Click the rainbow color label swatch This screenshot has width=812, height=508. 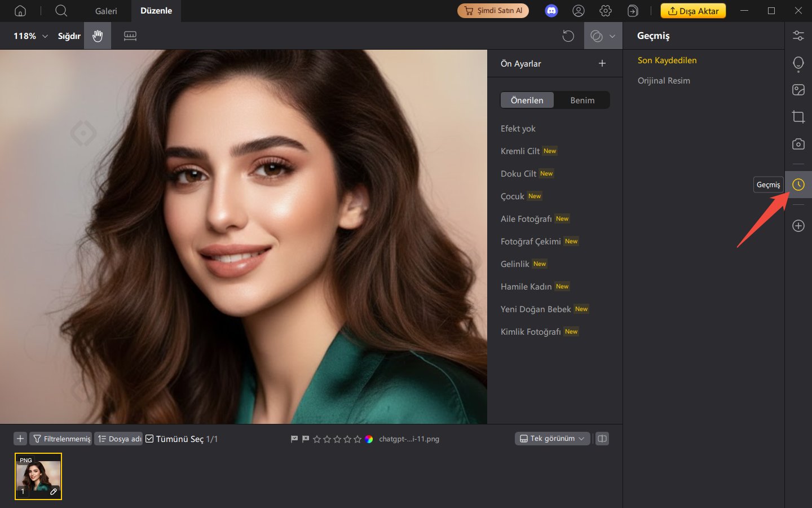pyautogui.click(x=369, y=439)
